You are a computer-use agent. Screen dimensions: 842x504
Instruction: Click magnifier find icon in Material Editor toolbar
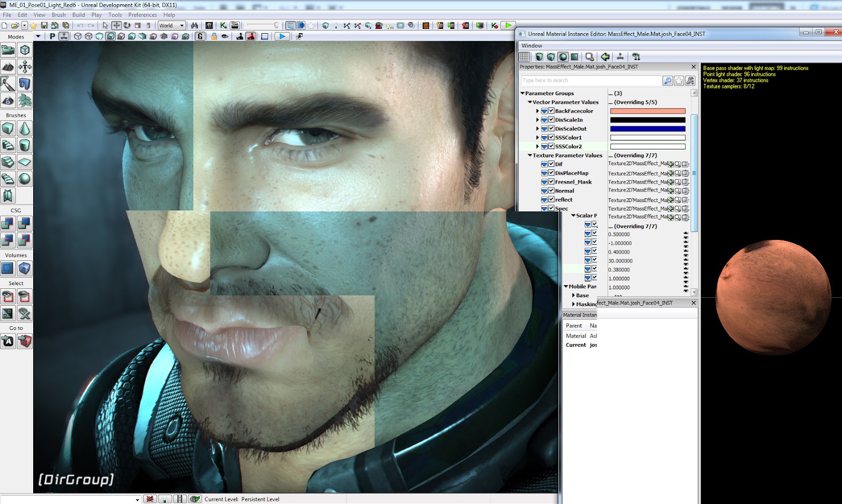coord(590,57)
